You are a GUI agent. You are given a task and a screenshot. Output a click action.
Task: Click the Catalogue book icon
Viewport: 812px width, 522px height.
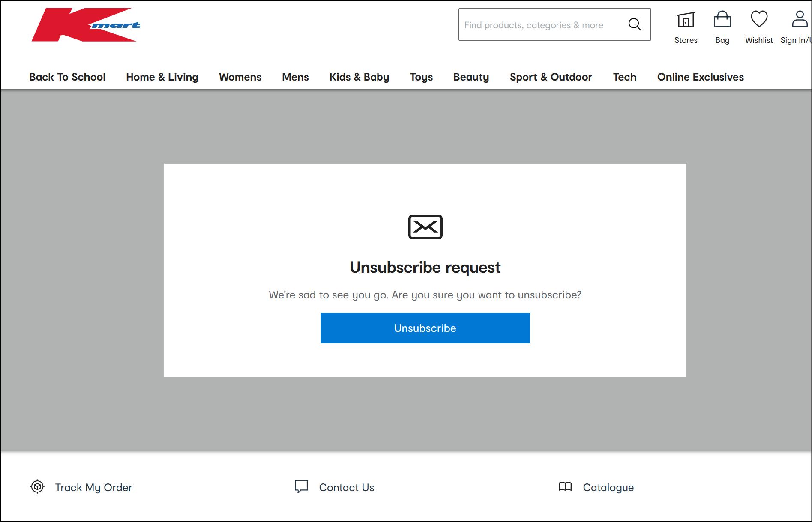[566, 487]
